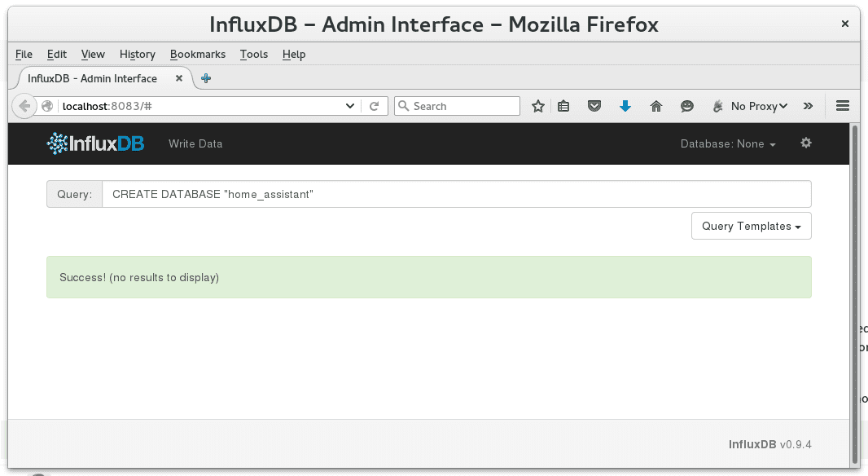Open the settings gear in InfluxDB navbar
The image size is (868, 476).
[x=805, y=143]
